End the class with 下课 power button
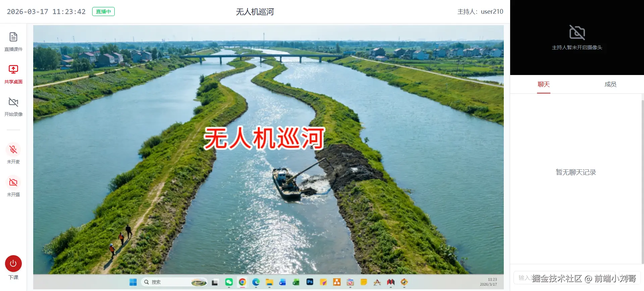This screenshot has height=291, width=644. point(13,264)
